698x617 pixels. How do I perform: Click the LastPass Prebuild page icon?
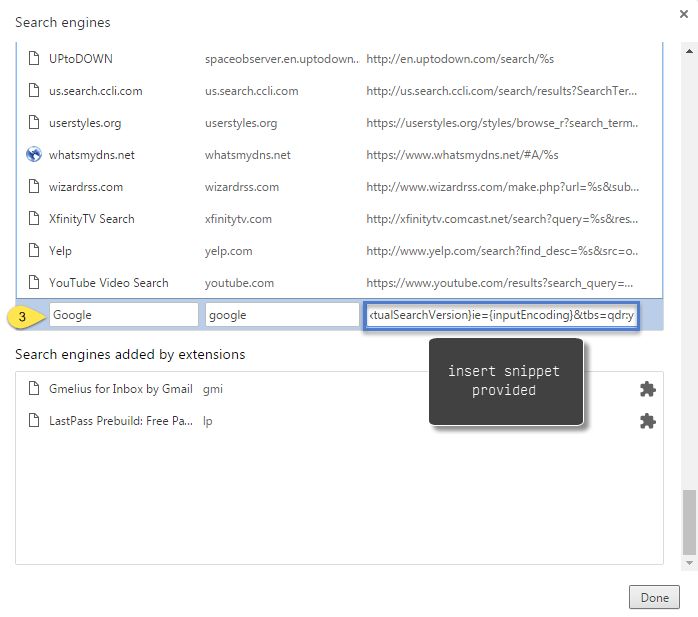(34, 421)
